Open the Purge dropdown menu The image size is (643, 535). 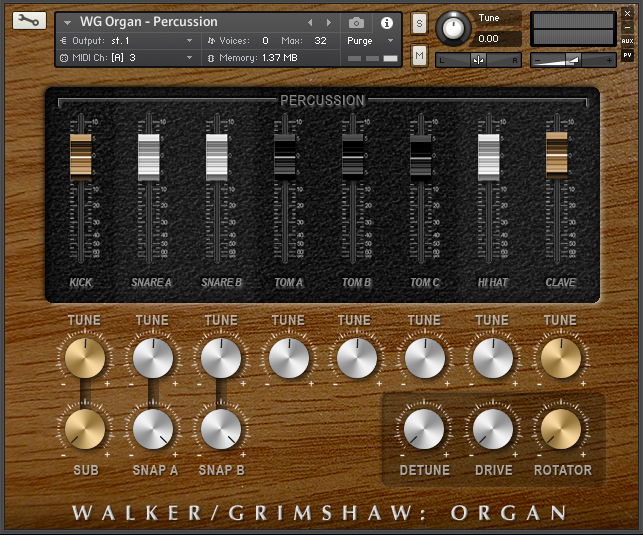370,41
